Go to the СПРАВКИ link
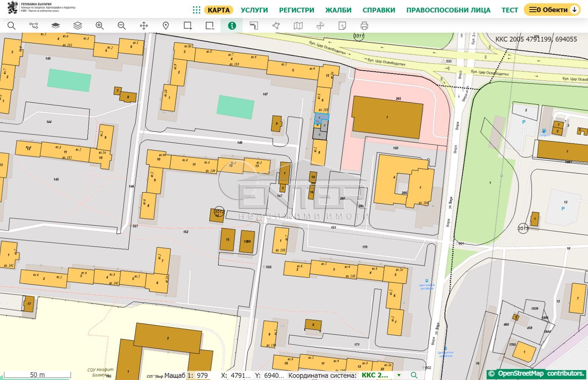The height and width of the screenshot is (380, 588). 379,10
